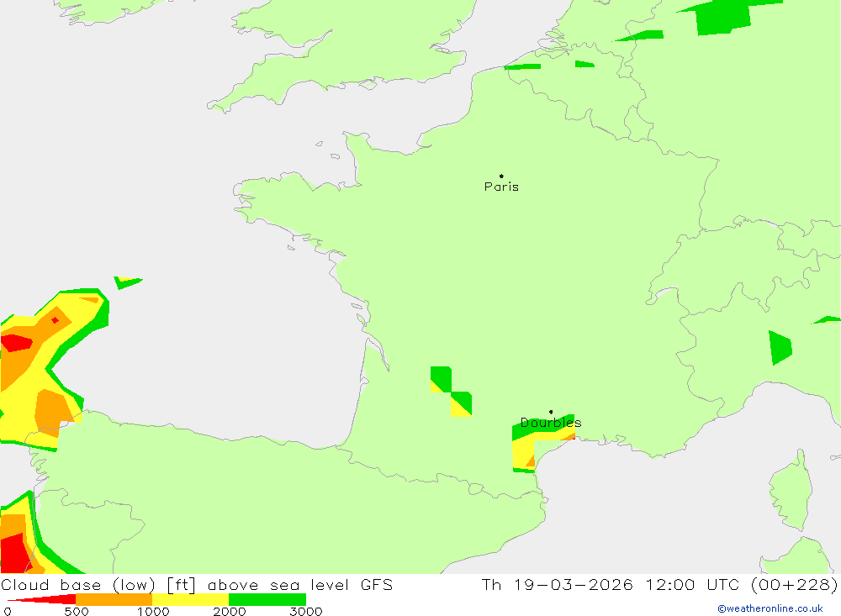Viewport: 841px width, 616px height.
Task: Click the green legend segment 2000-3000
Action: [267, 599]
